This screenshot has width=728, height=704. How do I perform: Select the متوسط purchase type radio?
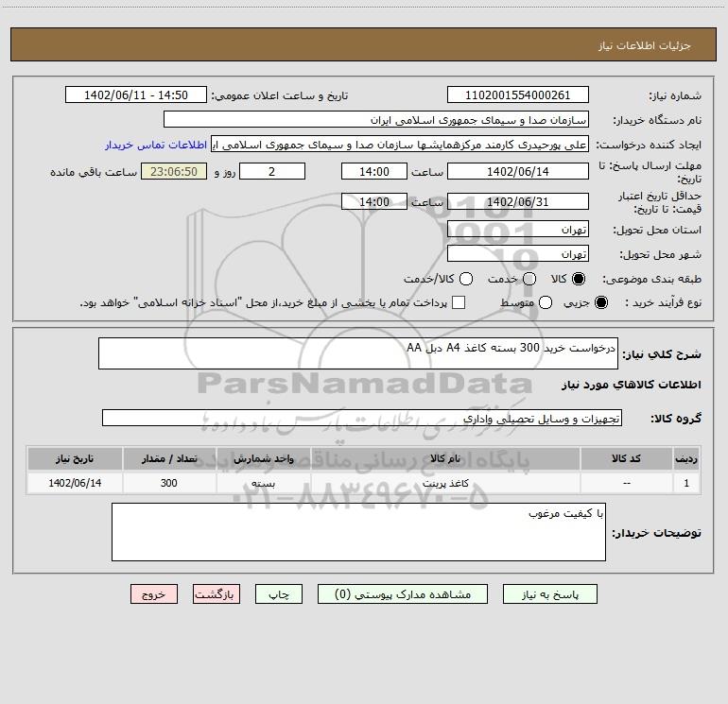coord(546,302)
